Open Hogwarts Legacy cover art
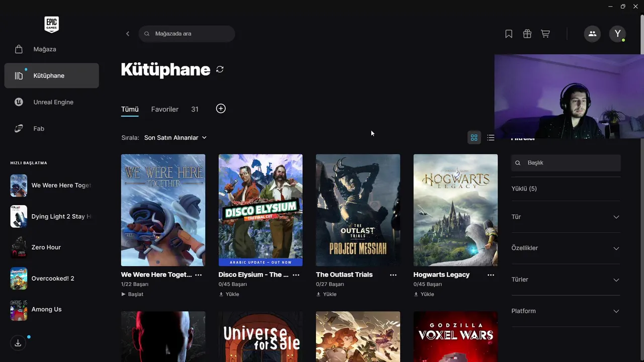 pyautogui.click(x=455, y=210)
